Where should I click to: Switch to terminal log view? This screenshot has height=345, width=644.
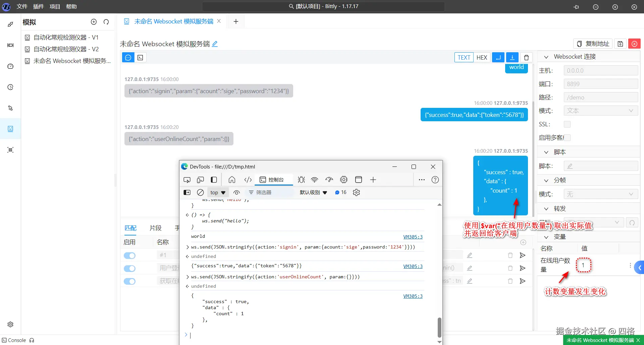(140, 58)
